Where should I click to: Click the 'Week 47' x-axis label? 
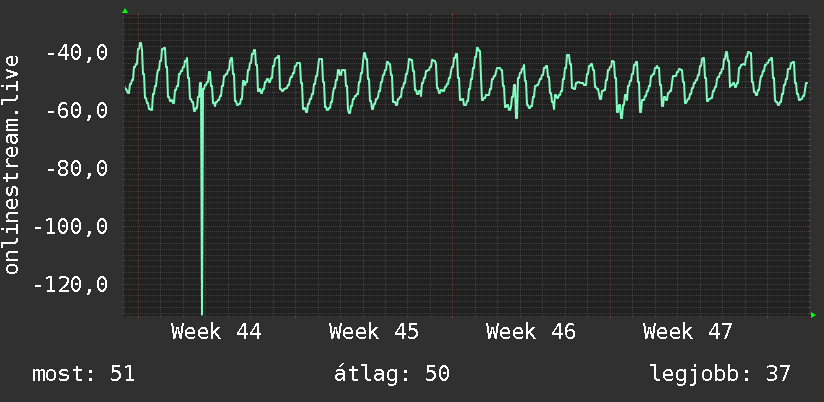point(688,332)
